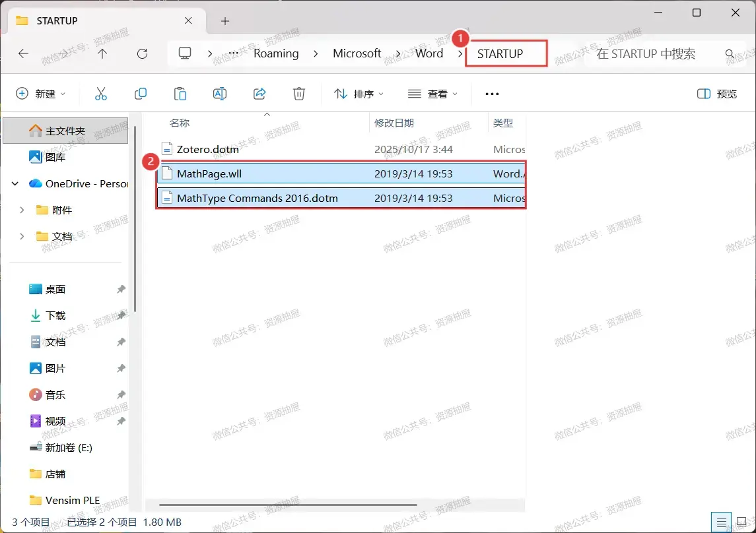Click the navigation pane vertical scrollbar
This screenshot has width=756, height=533.
pyautogui.click(x=135, y=219)
